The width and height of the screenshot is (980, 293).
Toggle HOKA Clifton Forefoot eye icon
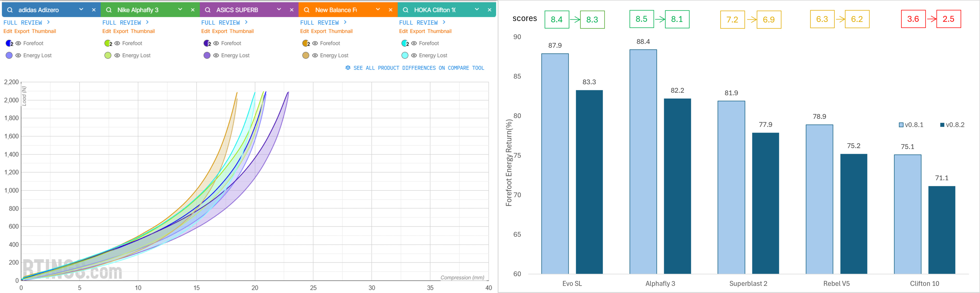point(414,43)
